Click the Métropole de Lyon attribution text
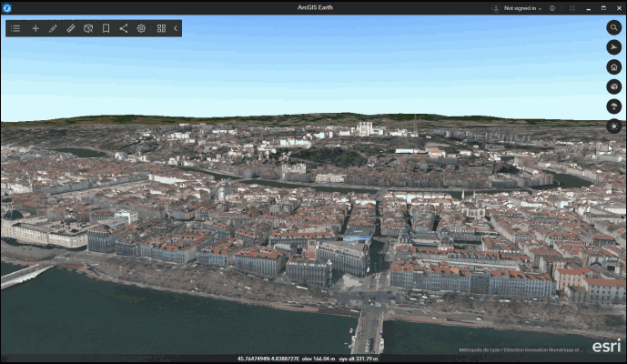The height and width of the screenshot is (364, 627). point(521,350)
